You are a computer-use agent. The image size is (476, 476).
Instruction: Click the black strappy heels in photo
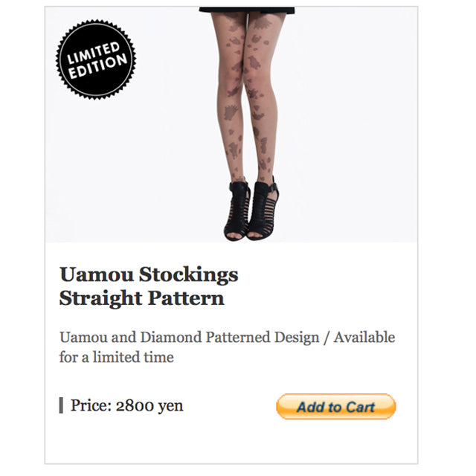tap(251, 210)
